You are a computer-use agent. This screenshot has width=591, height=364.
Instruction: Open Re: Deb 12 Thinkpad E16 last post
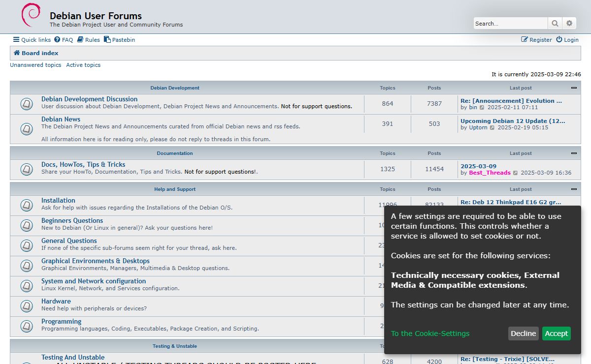511,202
